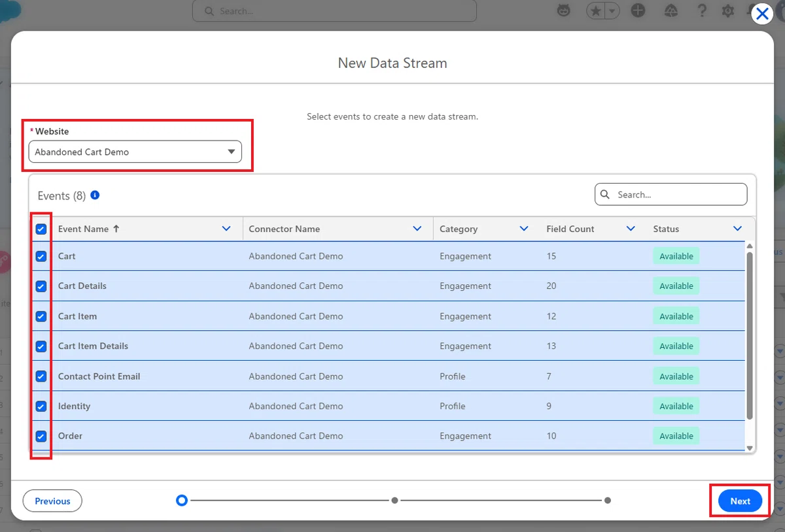This screenshot has height=532, width=785.
Task: Click the Events info icon
Action: 95,195
